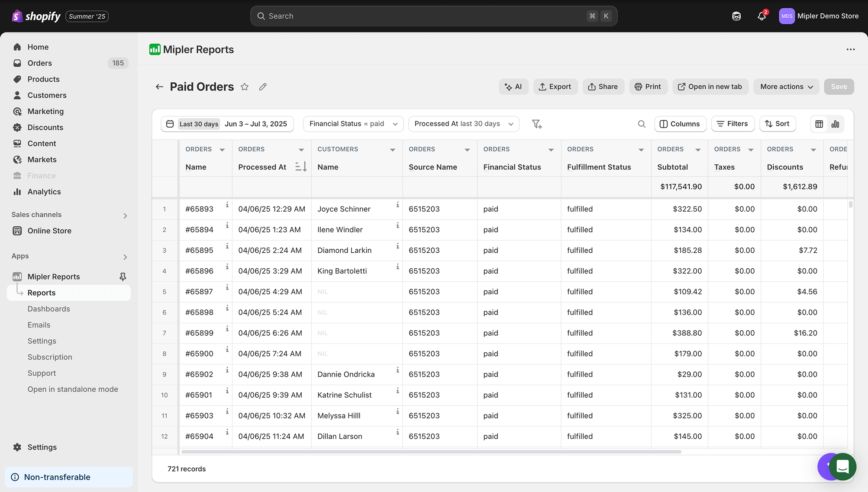Expand the More actions dropdown
Viewport: 868px width, 492px height.
pos(786,87)
